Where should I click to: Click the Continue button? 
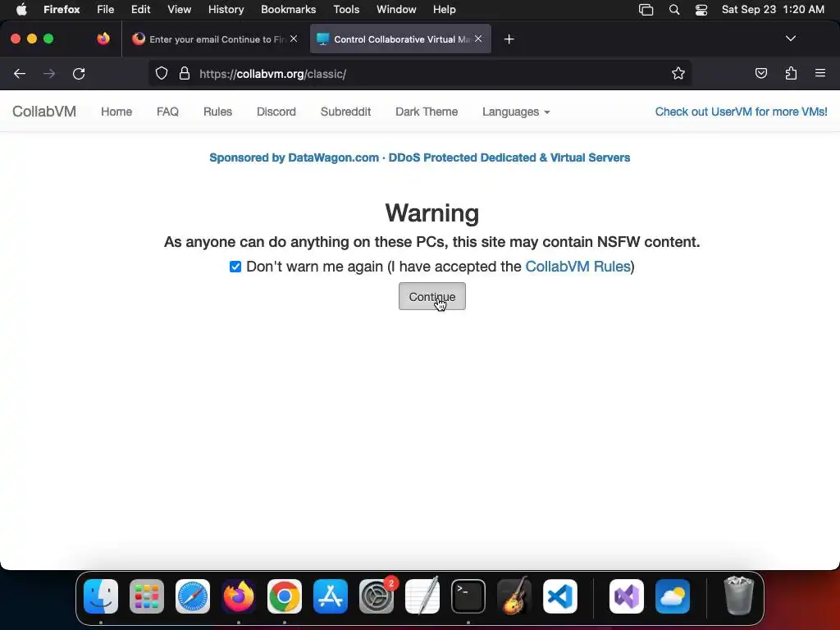(x=431, y=296)
